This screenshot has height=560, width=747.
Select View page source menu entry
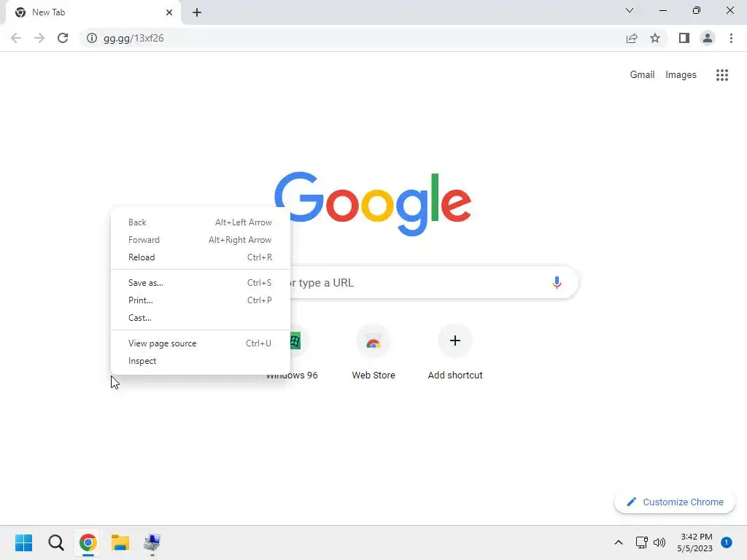point(200,343)
